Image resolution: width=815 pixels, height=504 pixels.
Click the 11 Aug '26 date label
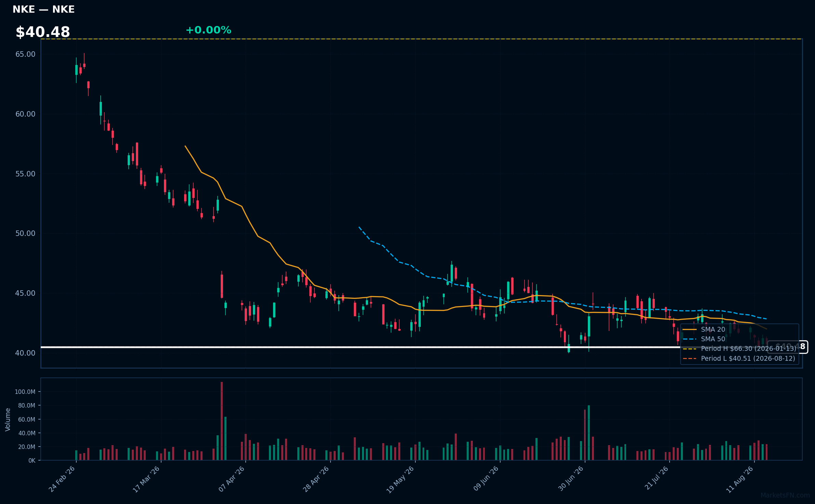(x=740, y=479)
